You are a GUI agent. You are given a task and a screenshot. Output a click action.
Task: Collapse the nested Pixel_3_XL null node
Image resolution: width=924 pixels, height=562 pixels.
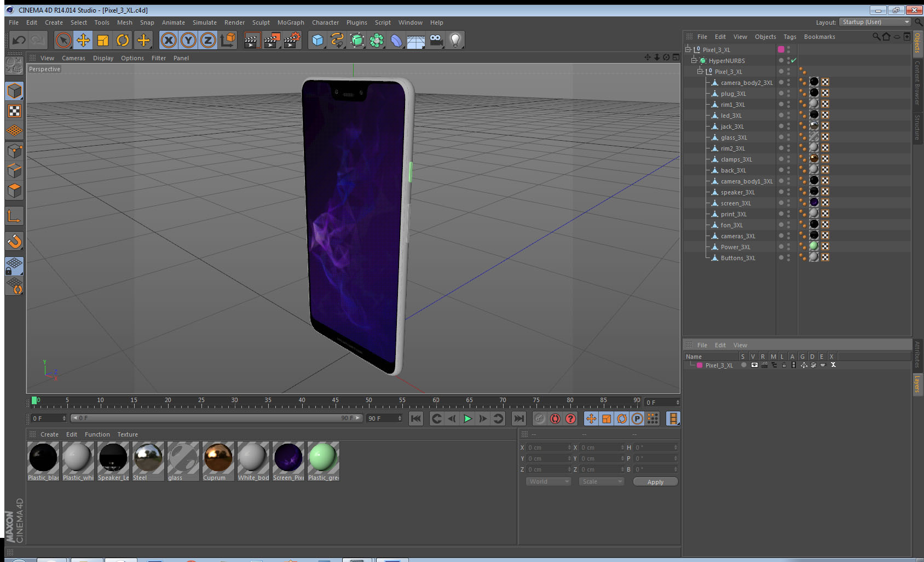[x=700, y=72]
